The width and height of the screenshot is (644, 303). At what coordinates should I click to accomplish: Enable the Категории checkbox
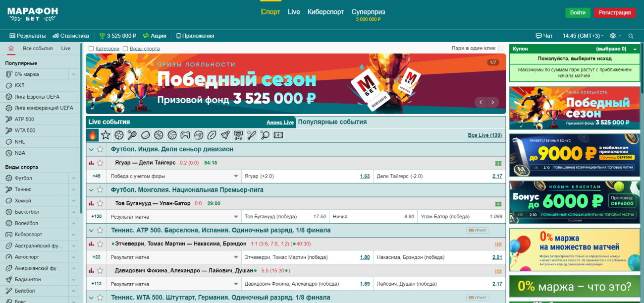[91, 48]
